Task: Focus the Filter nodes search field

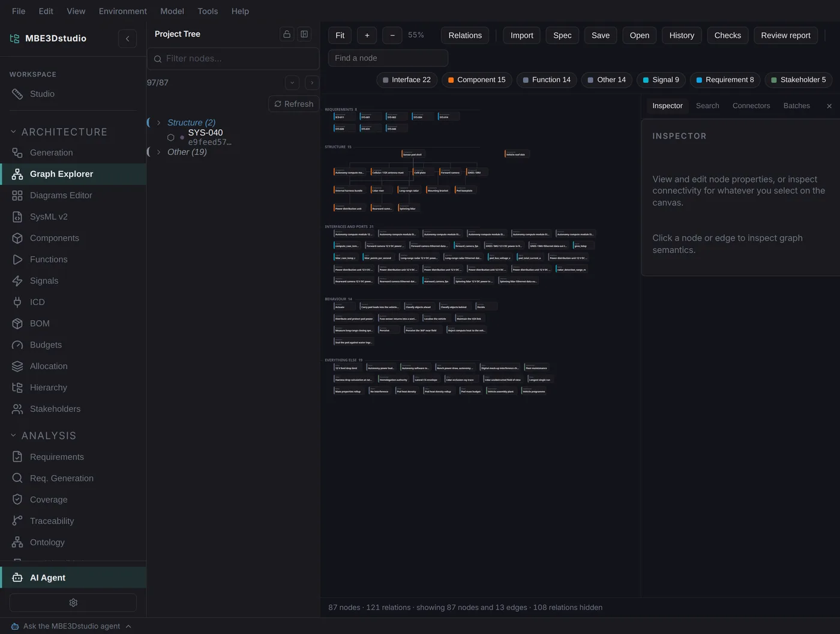Action: pos(233,59)
